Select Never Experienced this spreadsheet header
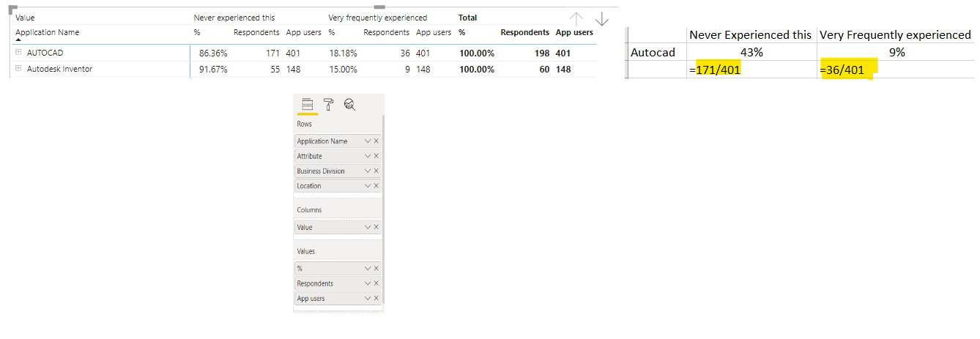The height and width of the screenshot is (339, 980). pyautogui.click(x=752, y=34)
